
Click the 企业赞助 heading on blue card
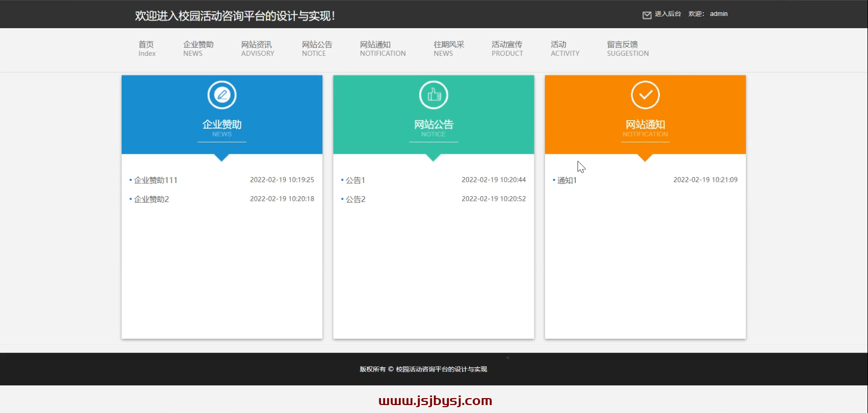pyautogui.click(x=222, y=124)
